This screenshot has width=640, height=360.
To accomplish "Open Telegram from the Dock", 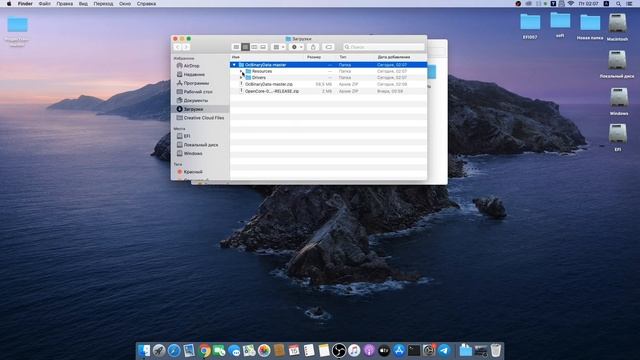I will 444,351.
